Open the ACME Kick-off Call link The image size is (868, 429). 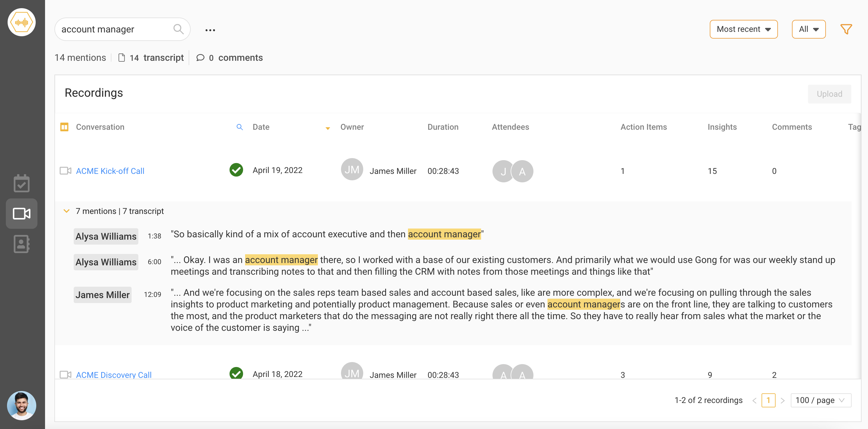tap(110, 171)
